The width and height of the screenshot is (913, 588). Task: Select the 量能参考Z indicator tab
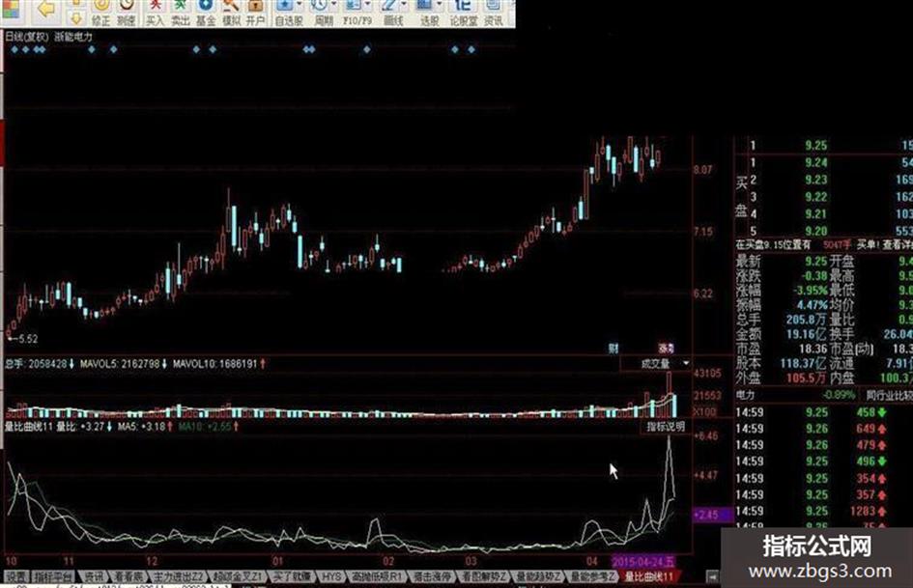[593, 577]
